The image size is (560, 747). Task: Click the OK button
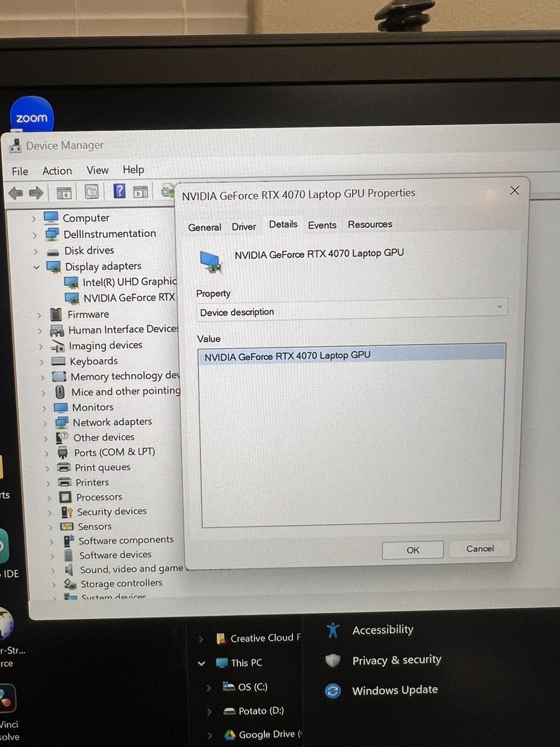pos(413,550)
